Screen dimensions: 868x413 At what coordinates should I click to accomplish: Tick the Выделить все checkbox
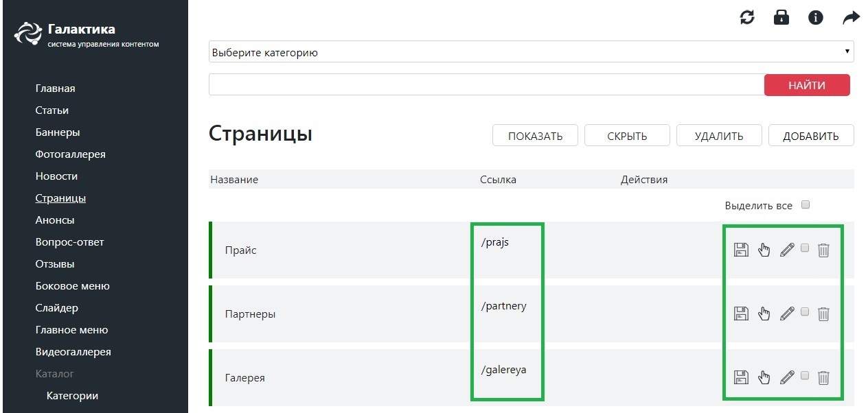pos(806,204)
